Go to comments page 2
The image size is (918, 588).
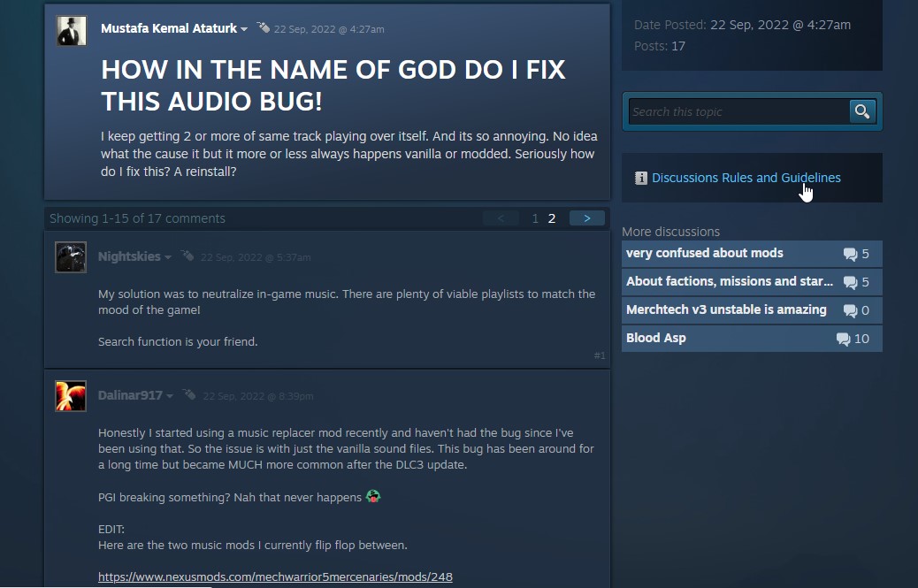pyautogui.click(x=552, y=218)
